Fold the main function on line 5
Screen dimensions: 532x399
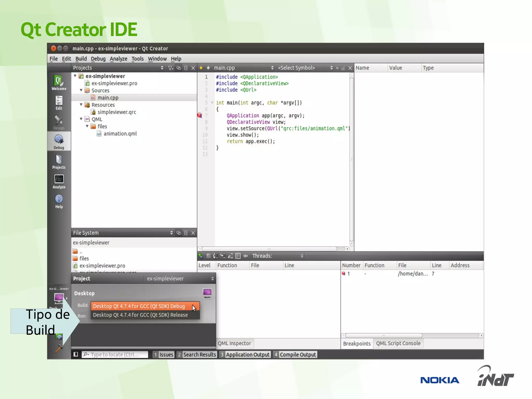212,103
